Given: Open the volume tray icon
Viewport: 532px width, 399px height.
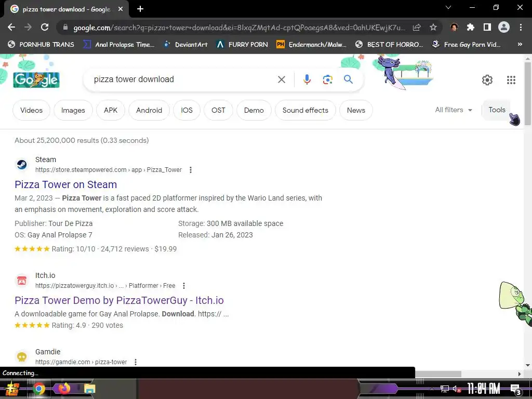Looking at the screenshot, I should (457, 389).
